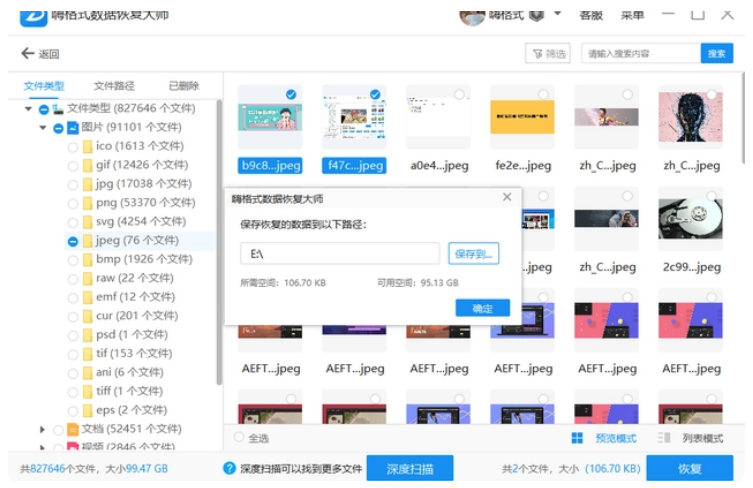Click the app logo icon
Image resolution: width=753 pixels, height=488 pixels.
point(34,17)
